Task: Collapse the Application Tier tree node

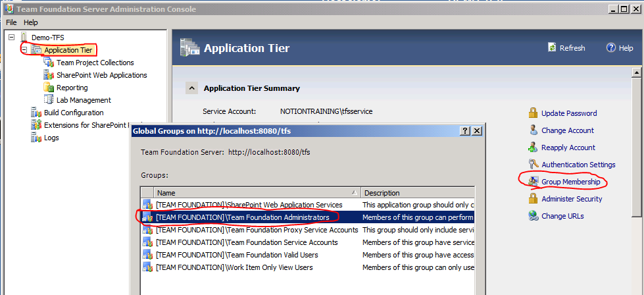Action: coord(24,50)
